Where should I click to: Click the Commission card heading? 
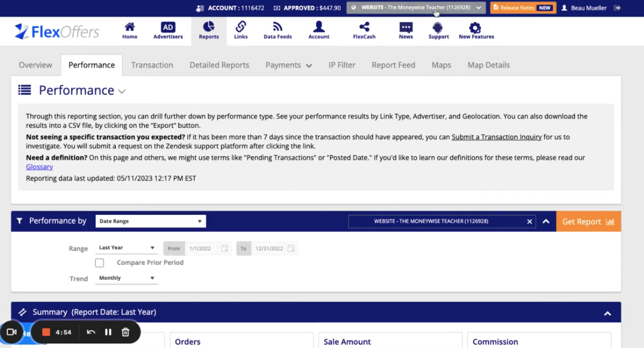495,342
